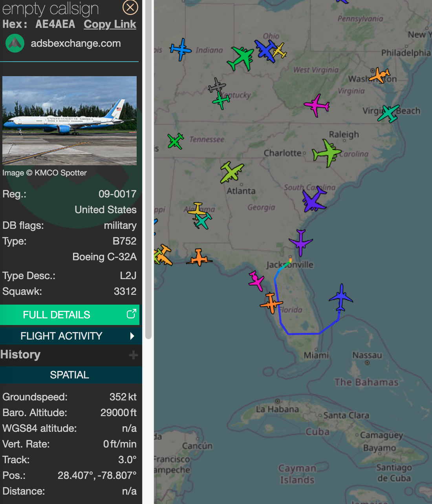
Task: Open FULL DETAILS page
Action: (57, 315)
